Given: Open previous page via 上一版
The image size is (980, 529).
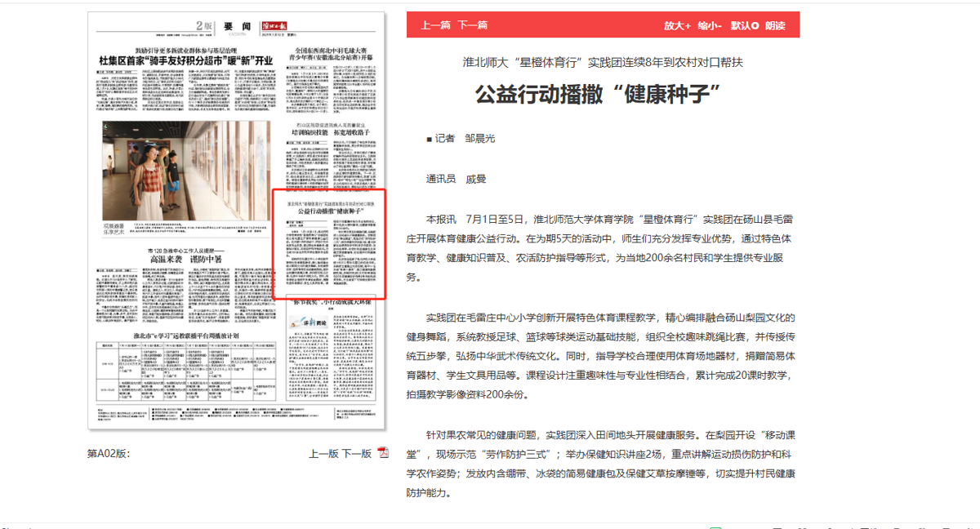Looking at the screenshot, I should pyautogui.click(x=323, y=453).
